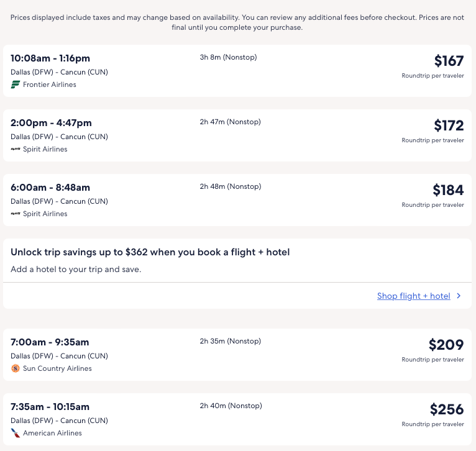Select the 10:08am - 1:16pm flight
The width and height of the screenshot is (476, 451).
[x=50, y=58]
